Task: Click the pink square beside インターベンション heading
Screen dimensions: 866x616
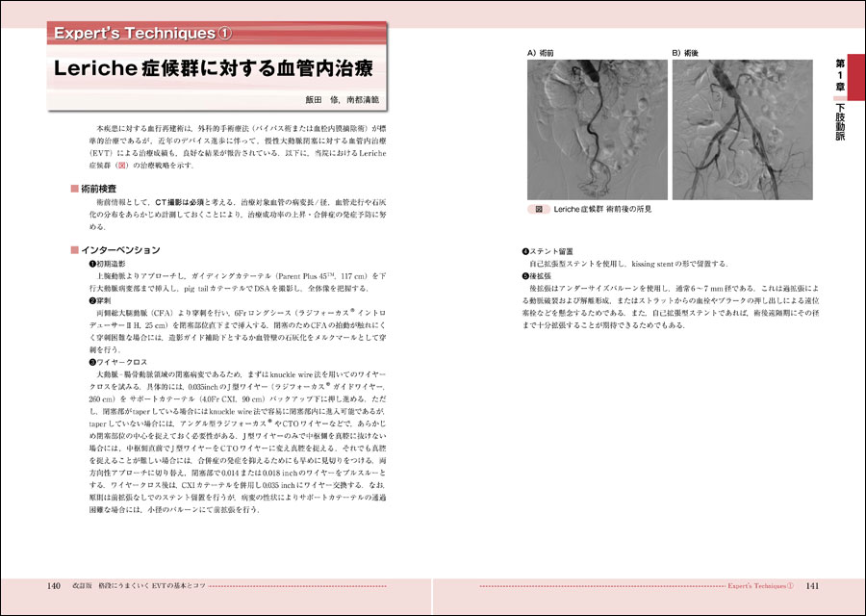Action: (x=74, y=250)
